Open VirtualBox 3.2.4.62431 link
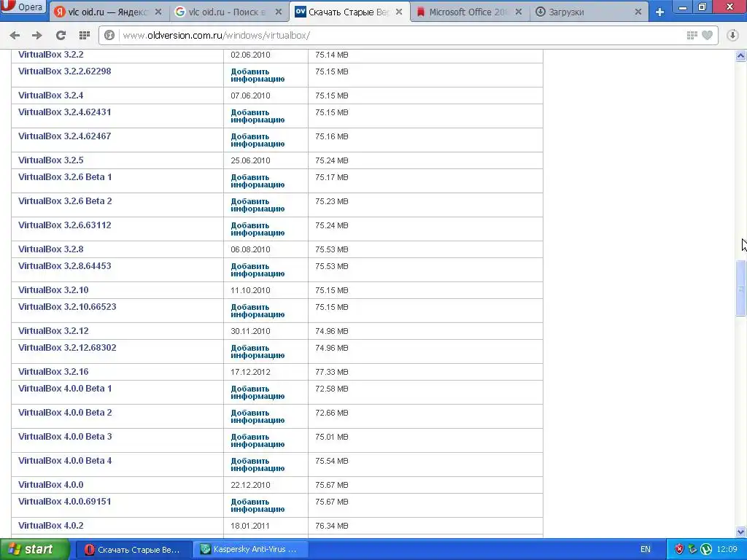747x560 pixels. (x=65, y=112)
